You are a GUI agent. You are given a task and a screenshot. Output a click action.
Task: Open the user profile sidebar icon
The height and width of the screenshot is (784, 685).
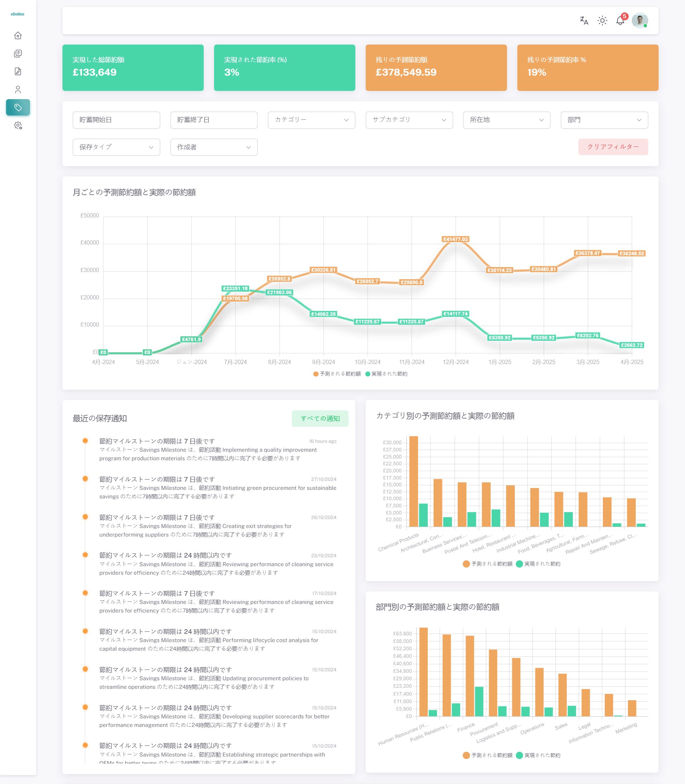click(x=18, y=89)
